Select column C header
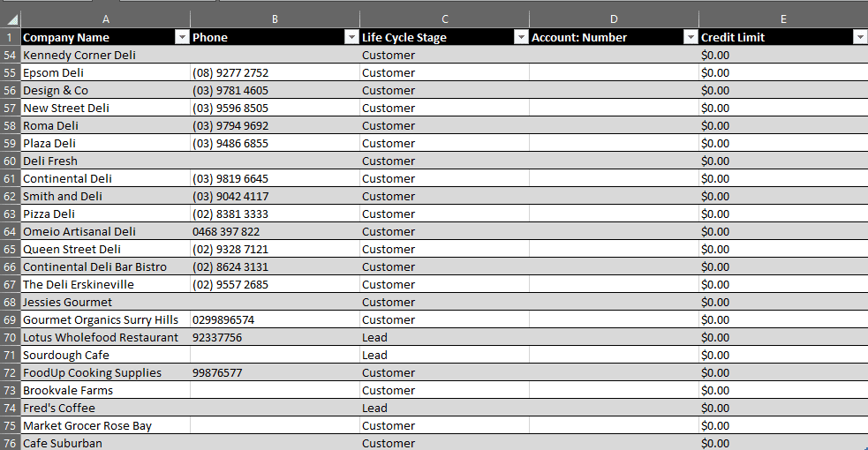 tap(444, 19)
